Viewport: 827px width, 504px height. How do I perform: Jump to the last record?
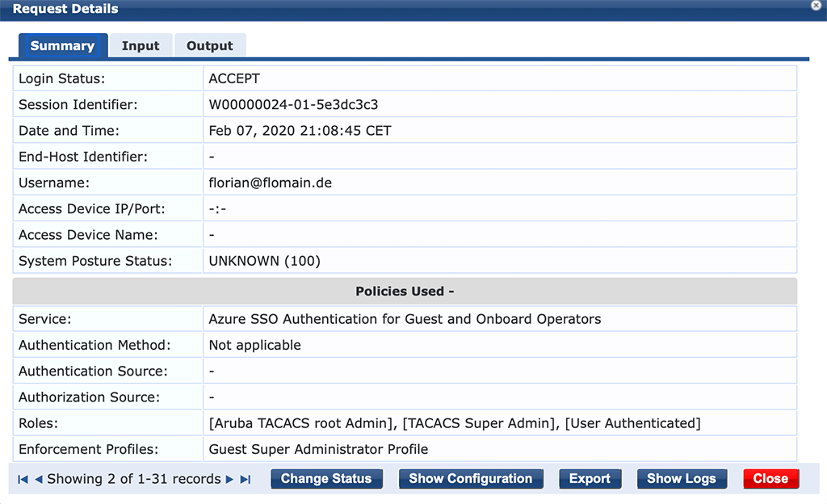(244, 478)
